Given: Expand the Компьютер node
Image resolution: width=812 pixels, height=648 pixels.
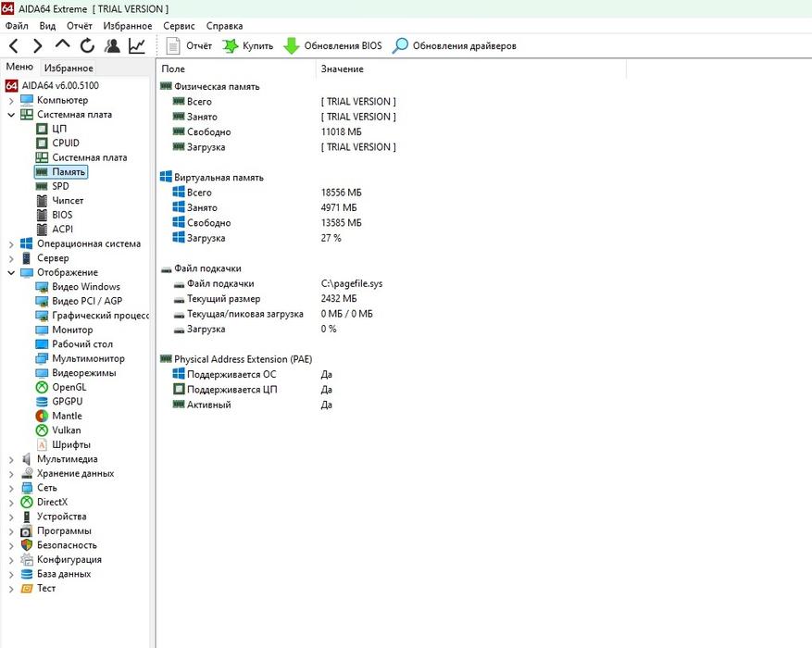Looking at the screenshot, I should pos(11,100).
